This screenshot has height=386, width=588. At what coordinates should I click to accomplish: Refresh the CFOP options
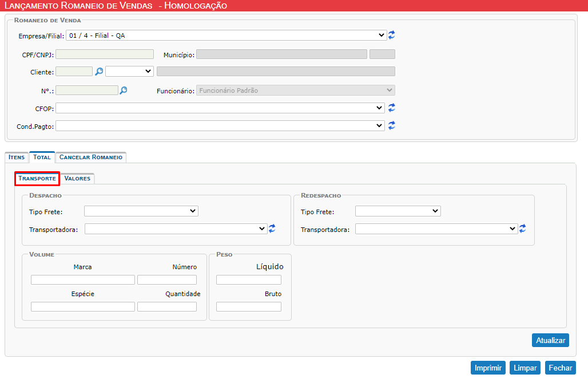(x=391, y=108)
